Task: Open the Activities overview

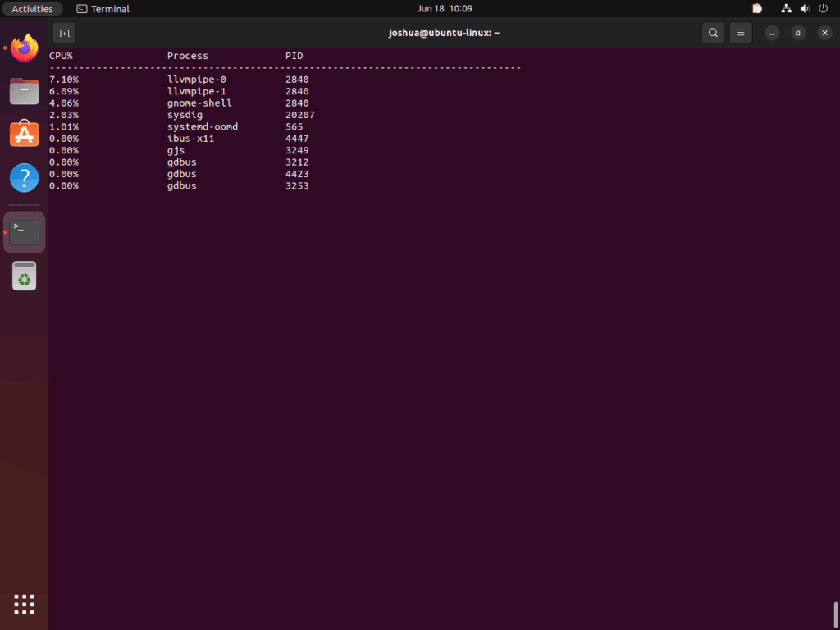Action: (x=33, y=8)
